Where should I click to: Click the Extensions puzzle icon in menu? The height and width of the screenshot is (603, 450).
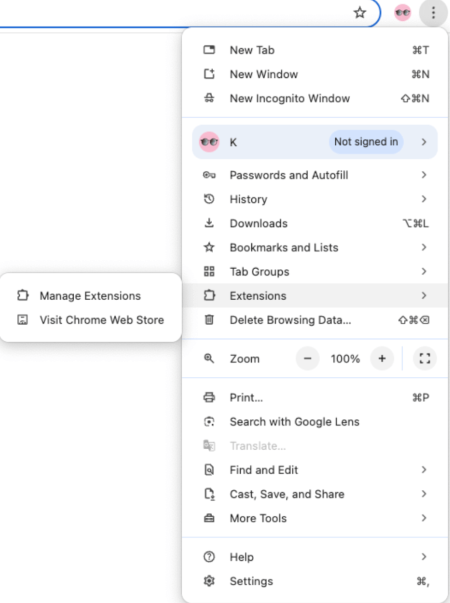pyautogui.click(x=209, y=295)
